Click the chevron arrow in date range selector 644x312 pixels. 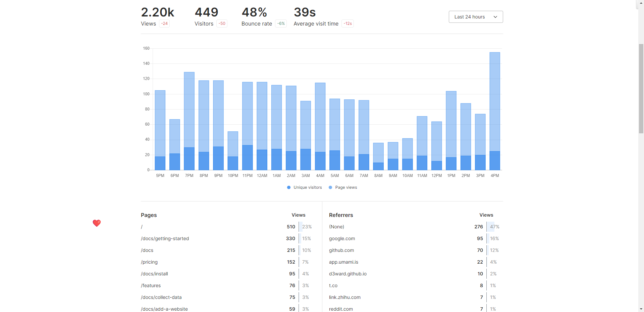pos(495,17)
